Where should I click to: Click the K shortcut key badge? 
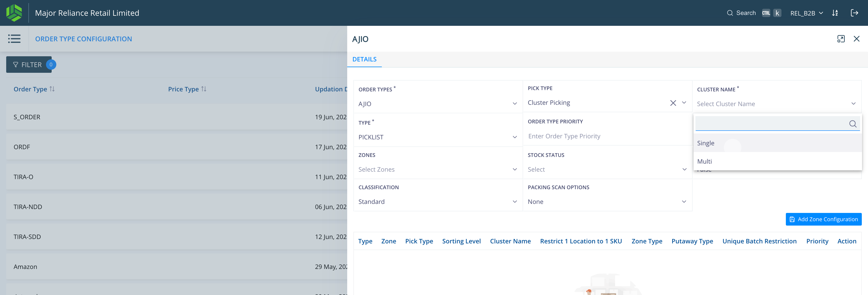click(777, 13)
